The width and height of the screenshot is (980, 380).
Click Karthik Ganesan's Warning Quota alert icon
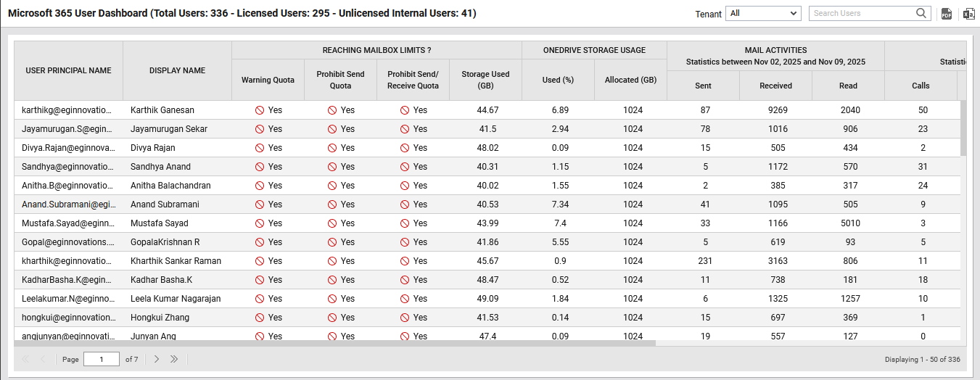coord(259,110)
